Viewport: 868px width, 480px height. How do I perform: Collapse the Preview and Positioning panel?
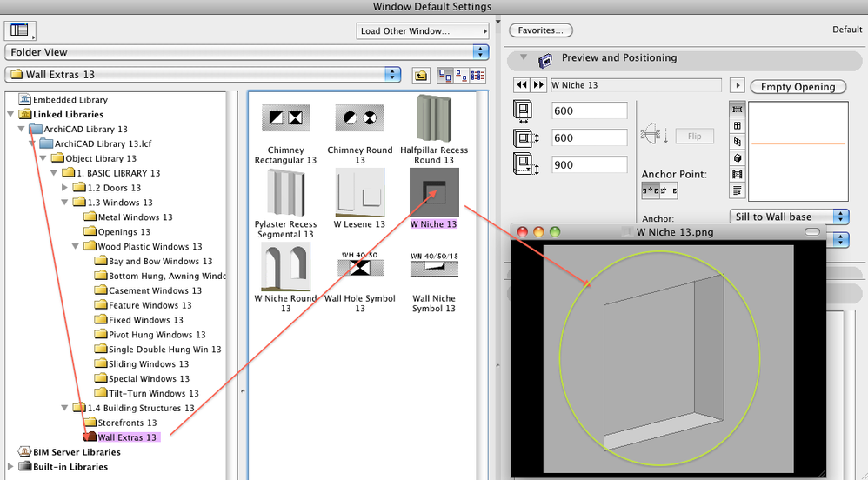coord(523,57)
